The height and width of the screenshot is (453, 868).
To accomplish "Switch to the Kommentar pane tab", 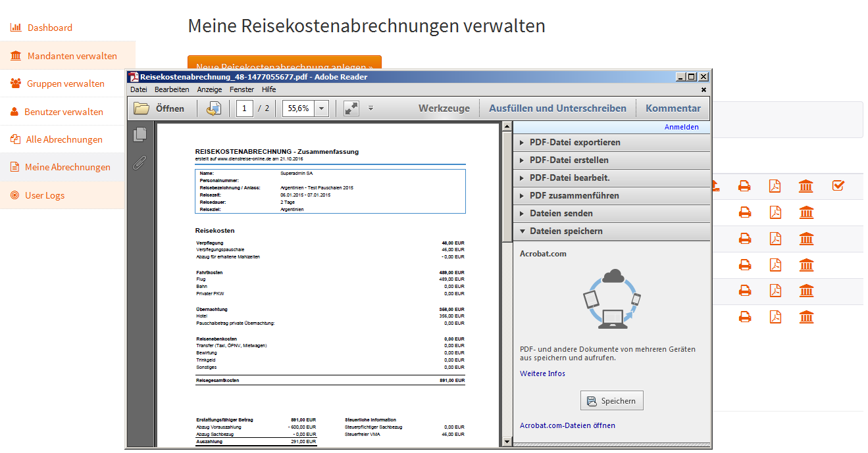I will click(673, 108).
